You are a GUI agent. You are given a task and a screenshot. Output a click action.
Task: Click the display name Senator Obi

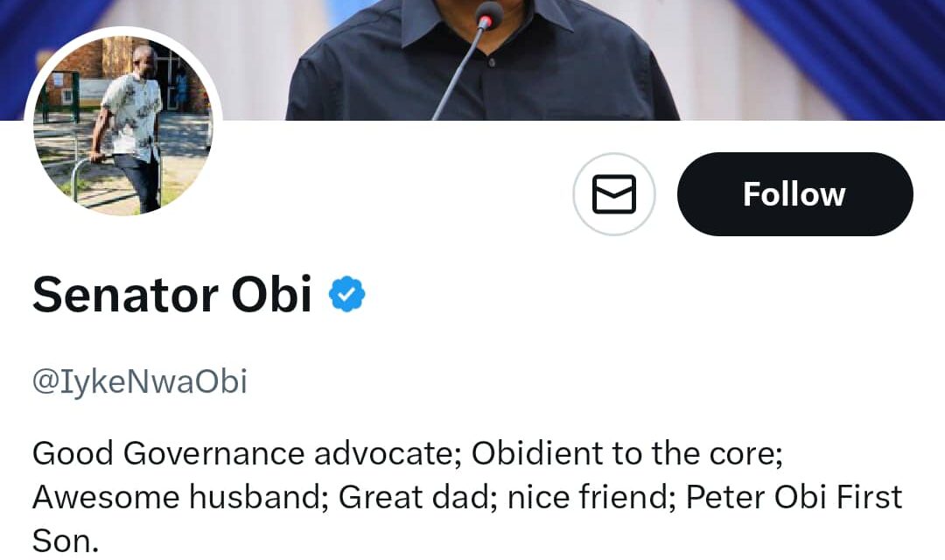click(171, 294)
